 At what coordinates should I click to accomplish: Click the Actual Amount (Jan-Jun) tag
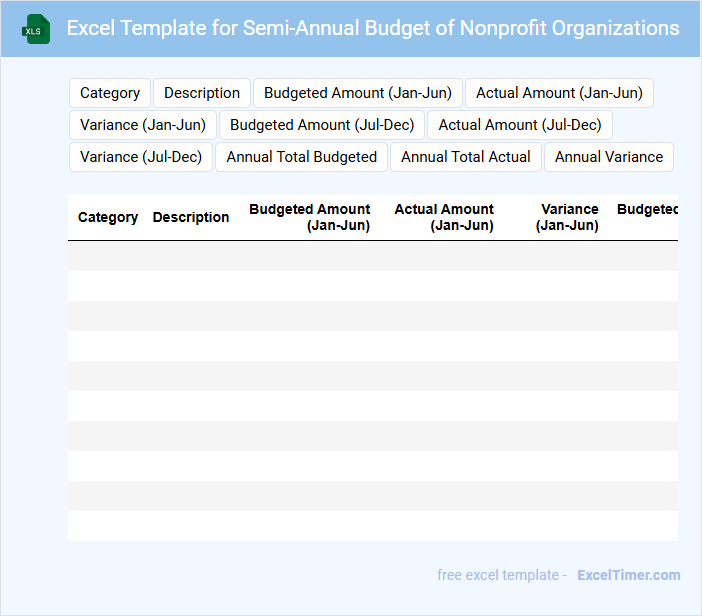559,93
